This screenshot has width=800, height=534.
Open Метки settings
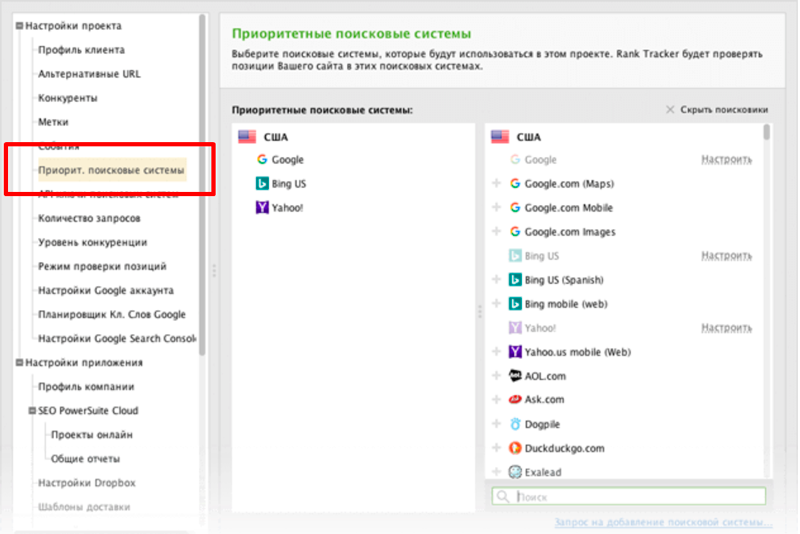53,122
